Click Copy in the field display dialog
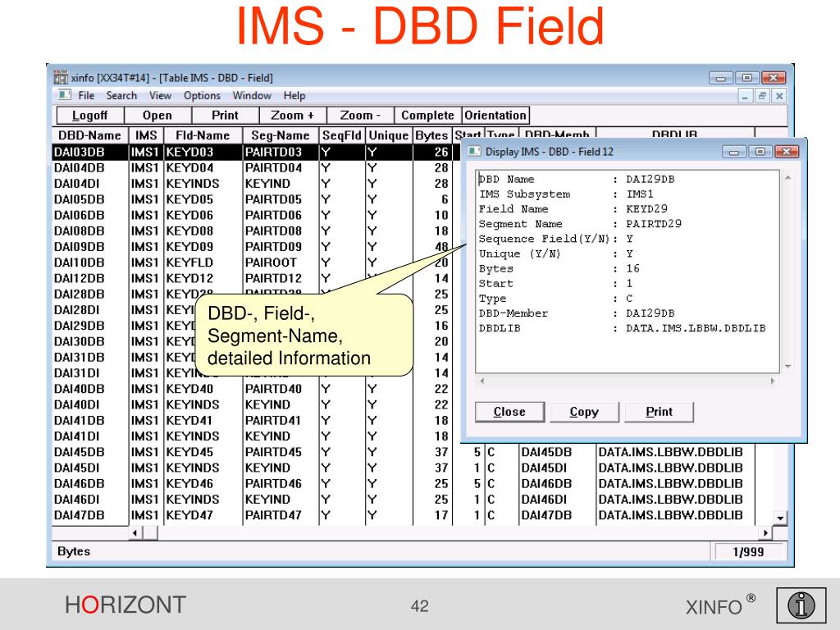Screen dimensions: 840x630 click(584, 412)
